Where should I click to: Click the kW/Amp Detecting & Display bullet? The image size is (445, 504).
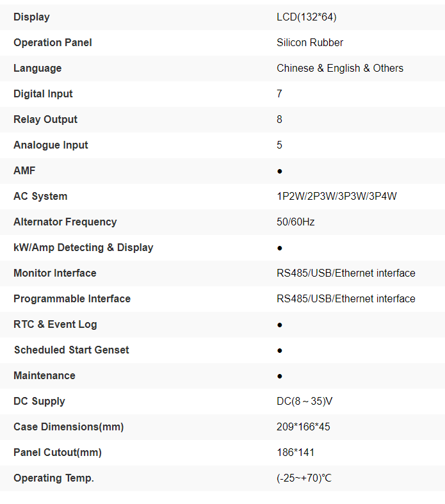[280, 248]
